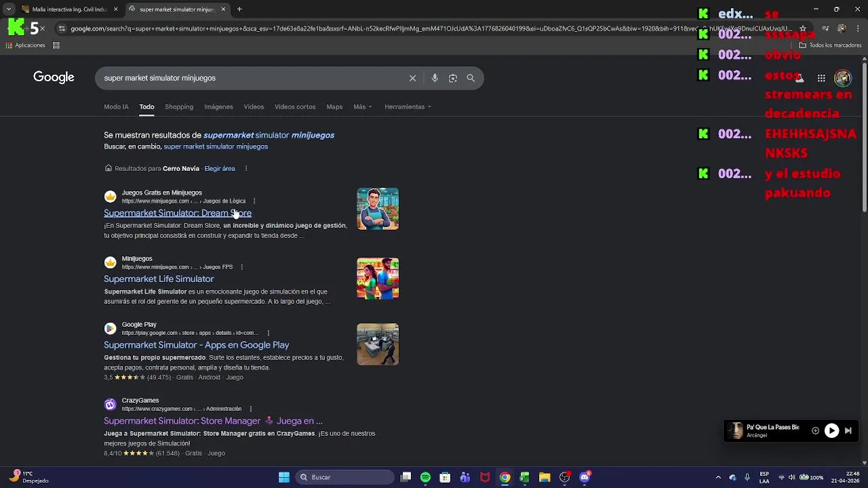This screenshot has width=868, height=488.
Task: Select the Todo results tab
Action: pos(146,106)
